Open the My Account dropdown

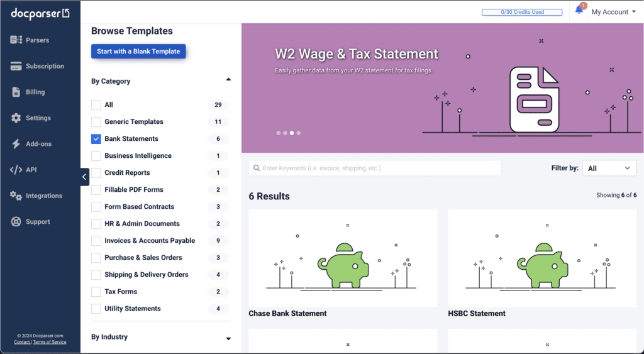(613, 12)
